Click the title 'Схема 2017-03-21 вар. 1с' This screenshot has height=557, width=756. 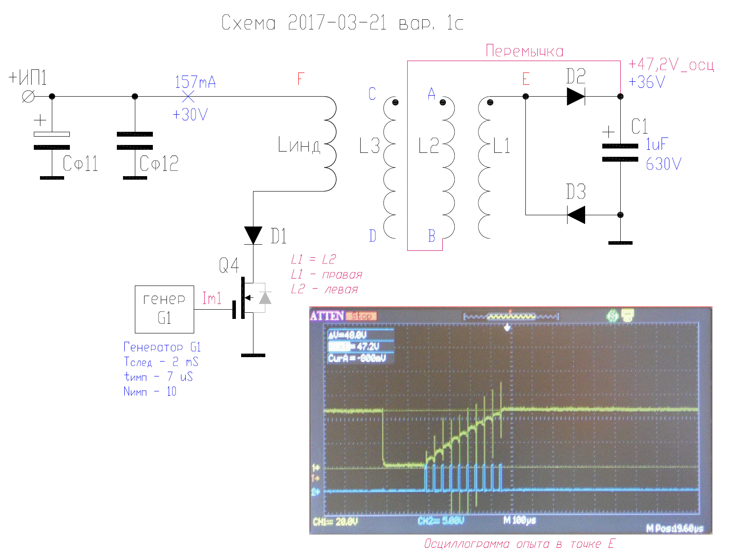(342, 22)
